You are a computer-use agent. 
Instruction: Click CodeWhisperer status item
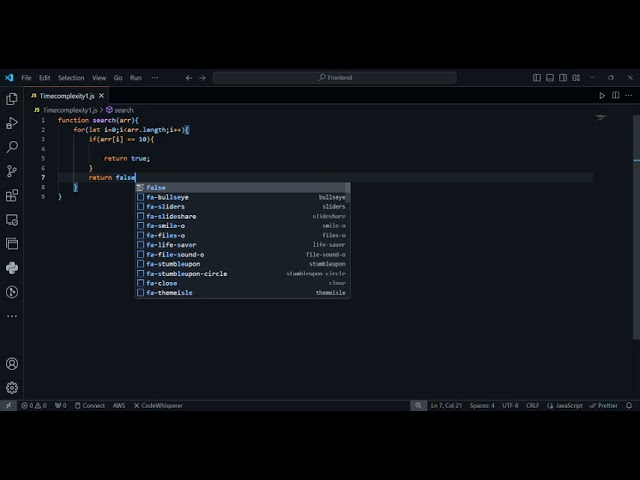tap(158, 405)
